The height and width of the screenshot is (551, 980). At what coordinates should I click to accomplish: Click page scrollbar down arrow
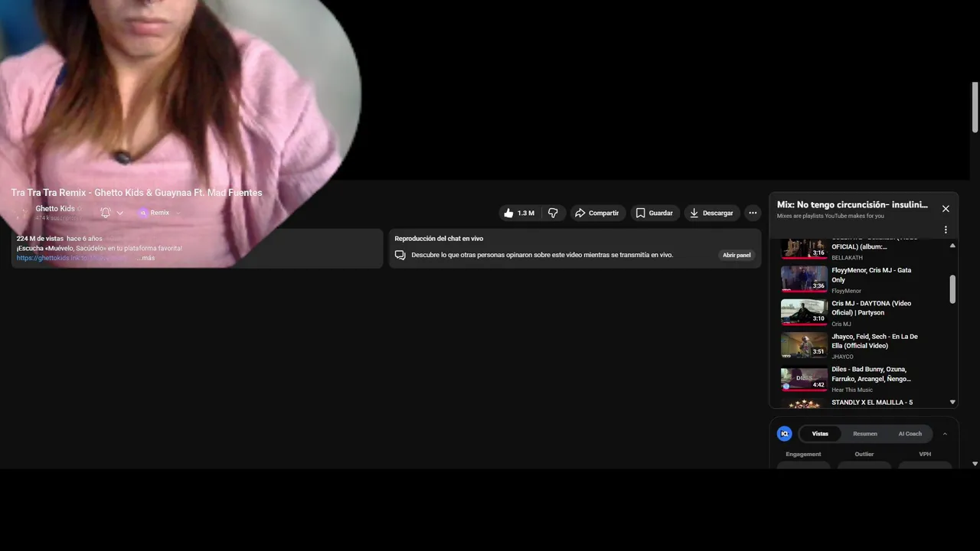975,464
